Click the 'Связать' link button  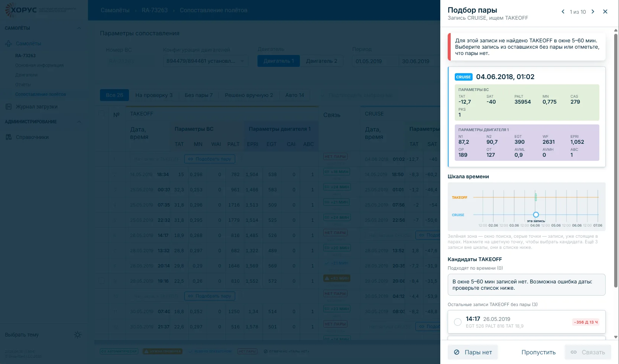588,352
